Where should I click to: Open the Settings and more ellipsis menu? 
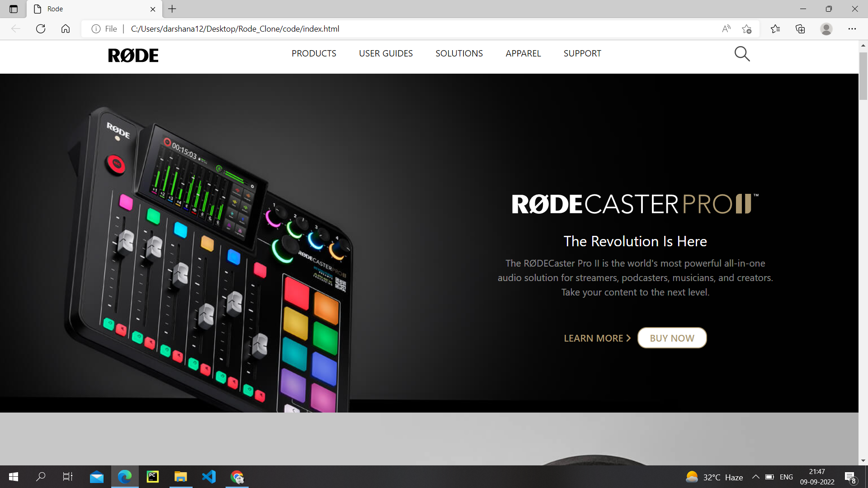click(x=852, y=29)
